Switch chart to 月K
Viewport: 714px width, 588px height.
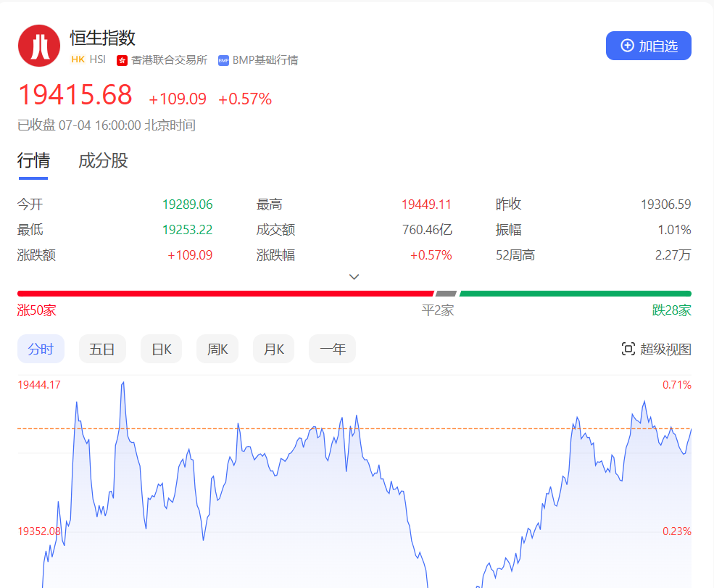(274, 349)
